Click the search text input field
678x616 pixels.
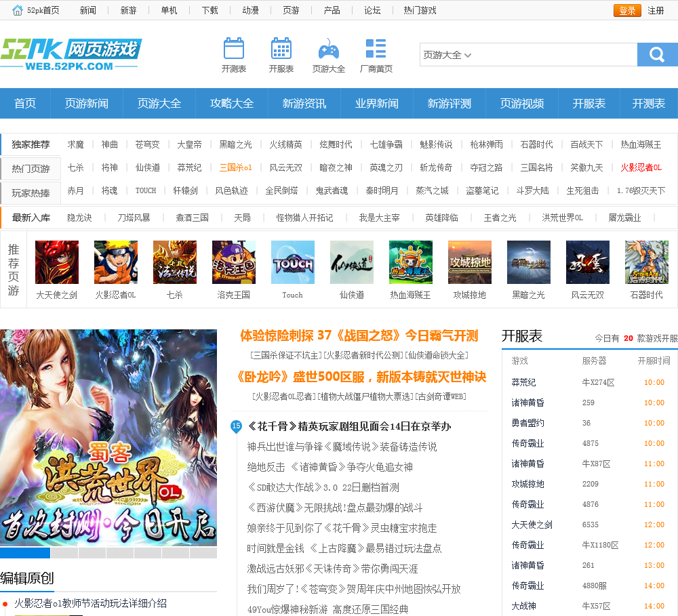(556, 54)
